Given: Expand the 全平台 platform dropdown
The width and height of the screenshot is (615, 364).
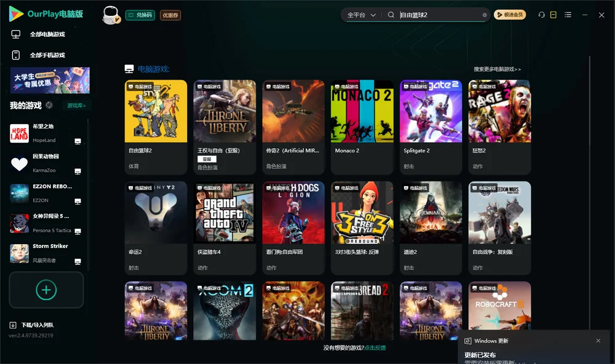Looking at the screenshot, I should point(361,15).
